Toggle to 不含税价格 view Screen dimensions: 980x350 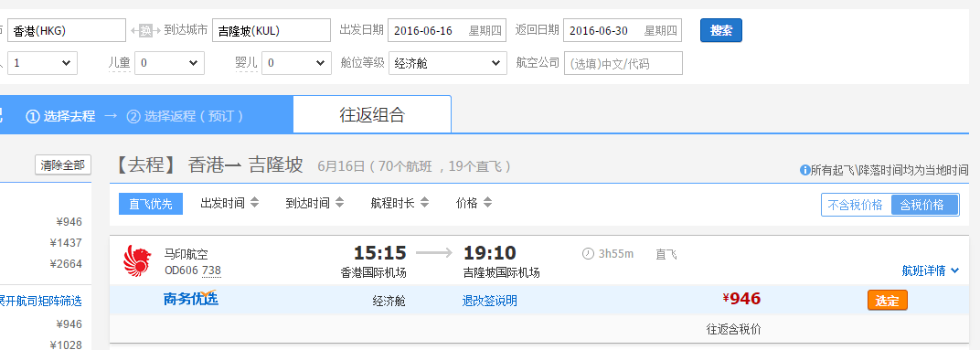(856, 205)
